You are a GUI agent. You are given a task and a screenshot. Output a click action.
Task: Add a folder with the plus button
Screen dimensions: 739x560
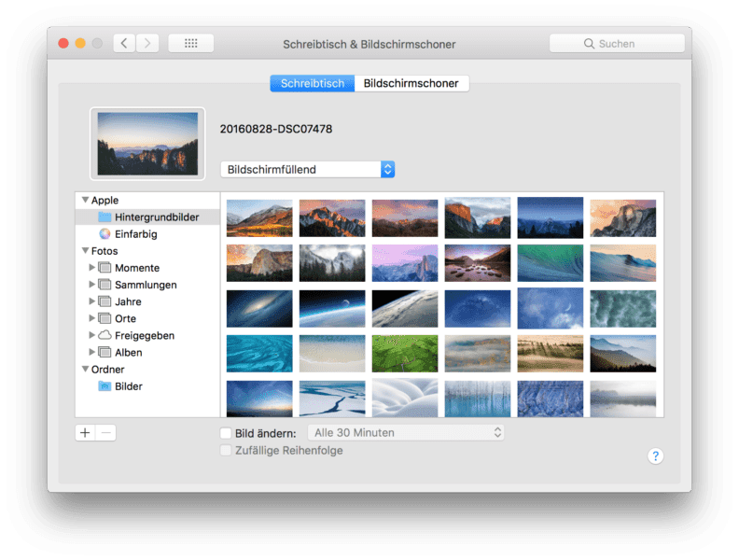[x=85, y=433]
